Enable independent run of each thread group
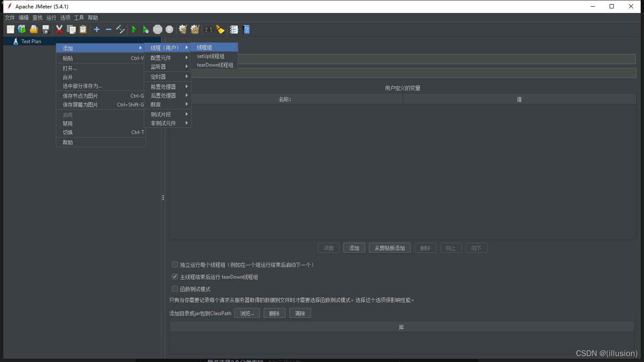Screen dimensions: 644x362 click(175, 265)
